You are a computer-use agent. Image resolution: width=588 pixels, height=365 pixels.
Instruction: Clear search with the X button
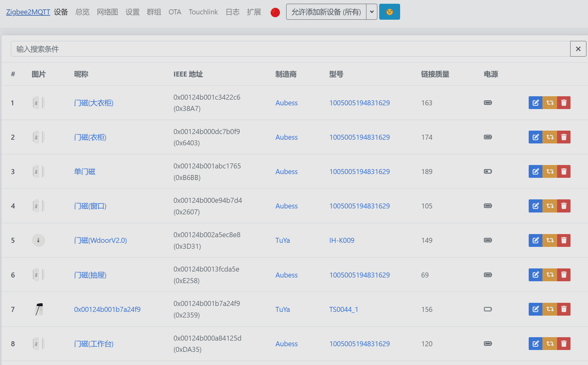578,49
